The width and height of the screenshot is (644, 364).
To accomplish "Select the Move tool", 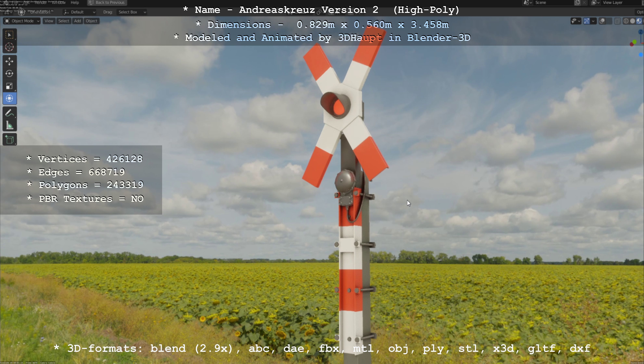I will [9, 61].
